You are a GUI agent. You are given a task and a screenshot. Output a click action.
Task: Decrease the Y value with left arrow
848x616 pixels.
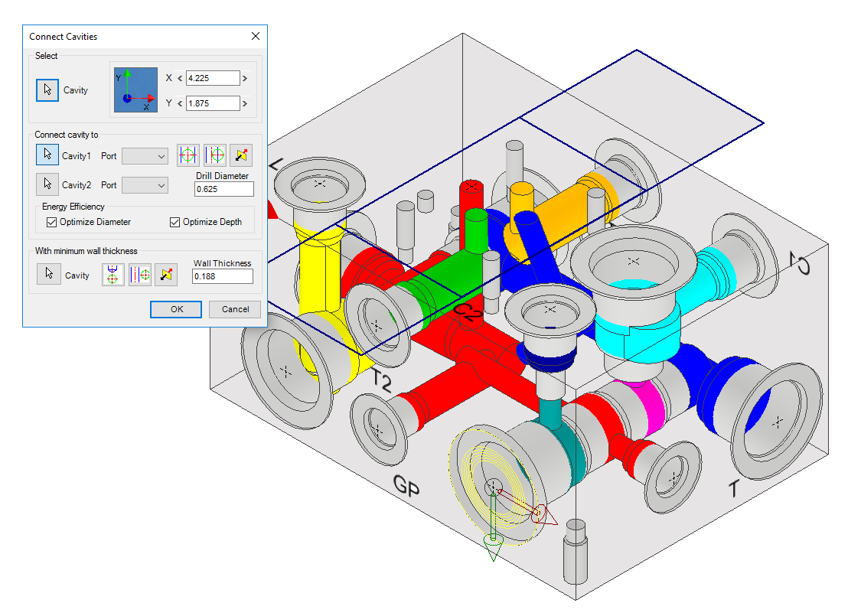pos(180,103)
